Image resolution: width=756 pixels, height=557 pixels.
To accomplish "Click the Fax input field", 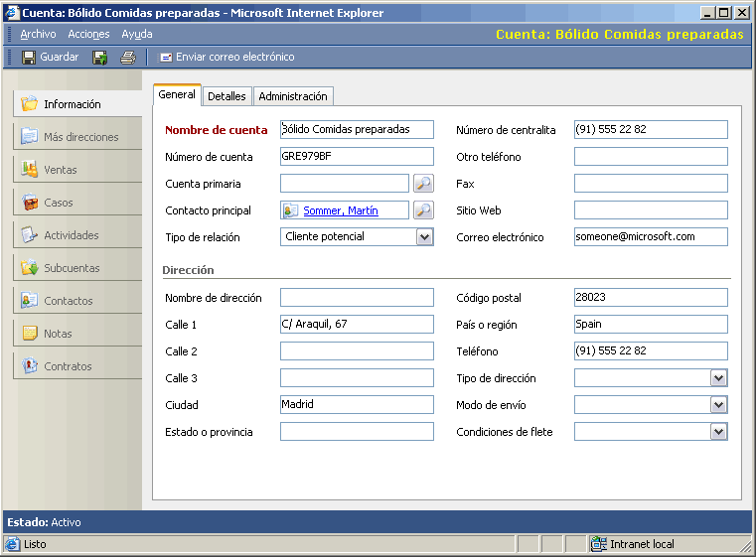I will point(651,184).
